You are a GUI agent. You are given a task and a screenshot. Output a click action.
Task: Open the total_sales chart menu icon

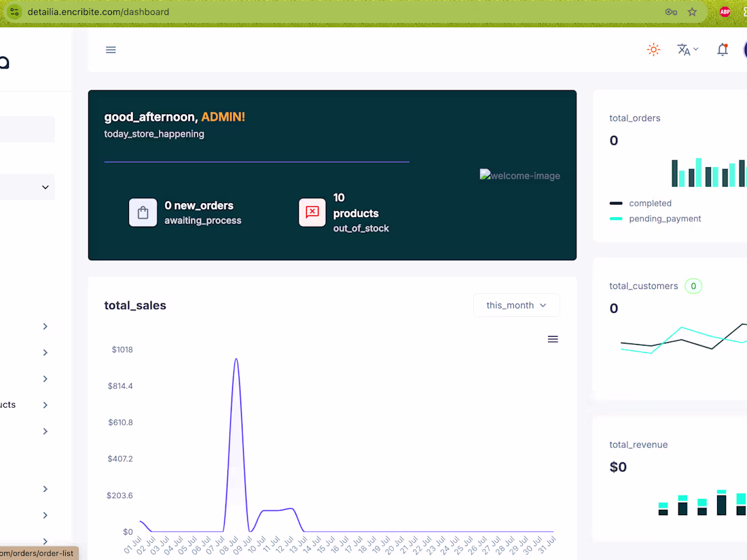pyautogui.click(x=553, y=339)
